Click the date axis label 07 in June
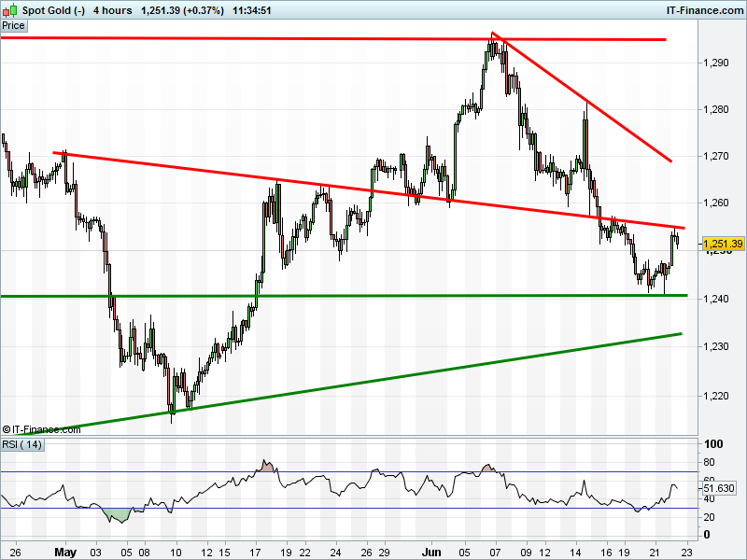747x560 pixels. [x=496, y=553]
